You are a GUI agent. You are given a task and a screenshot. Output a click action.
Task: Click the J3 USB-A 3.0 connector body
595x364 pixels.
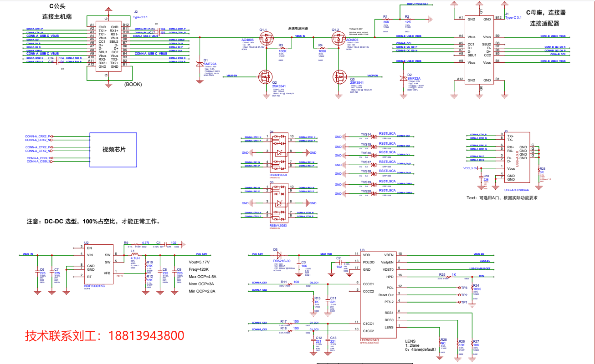point(517,157)
